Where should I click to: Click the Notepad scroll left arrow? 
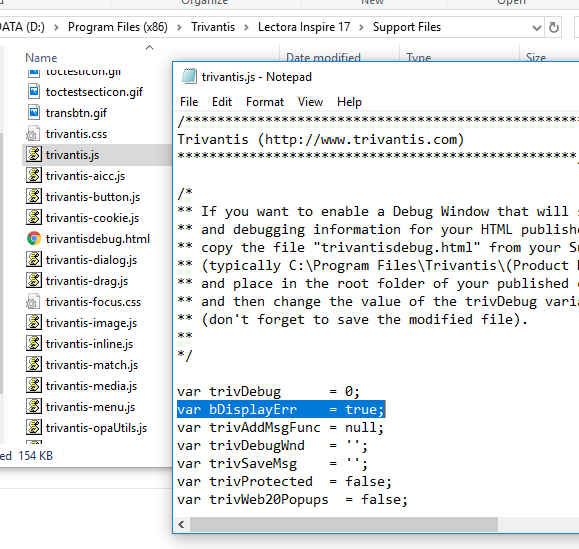pos(181,524)
